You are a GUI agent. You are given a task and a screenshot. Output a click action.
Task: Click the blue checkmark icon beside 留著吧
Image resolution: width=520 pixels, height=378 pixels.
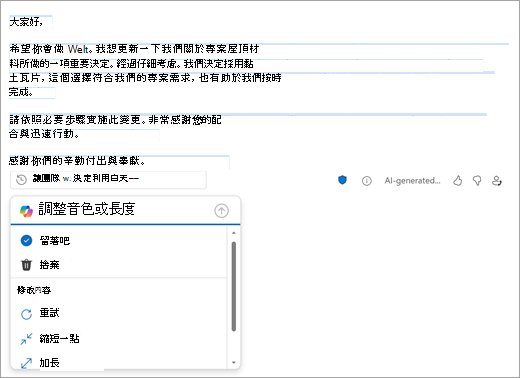(26, 240)
